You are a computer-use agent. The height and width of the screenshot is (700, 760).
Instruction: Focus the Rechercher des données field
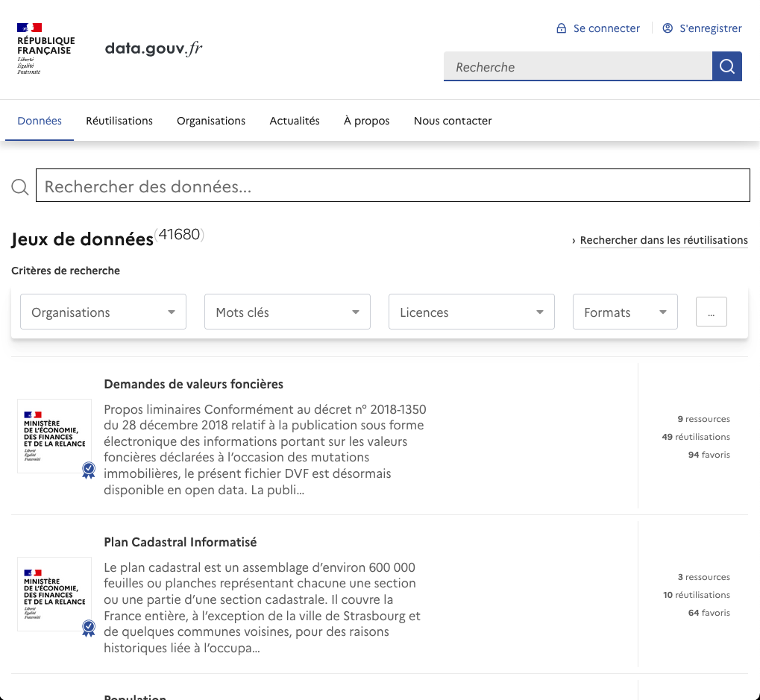click(x=393, y=186)
